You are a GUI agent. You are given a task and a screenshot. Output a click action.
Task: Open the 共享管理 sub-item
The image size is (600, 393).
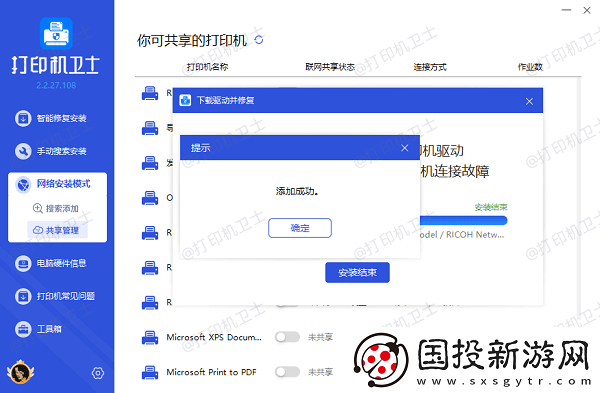(57, 230)
